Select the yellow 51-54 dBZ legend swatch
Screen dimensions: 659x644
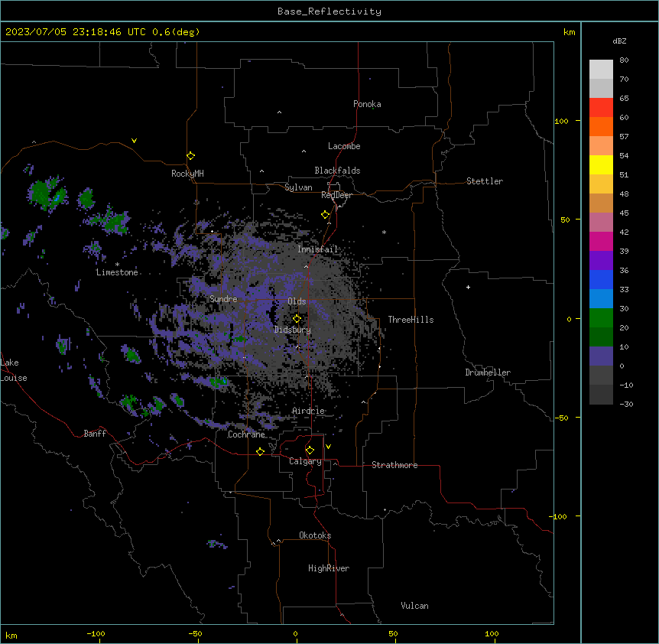601,164
